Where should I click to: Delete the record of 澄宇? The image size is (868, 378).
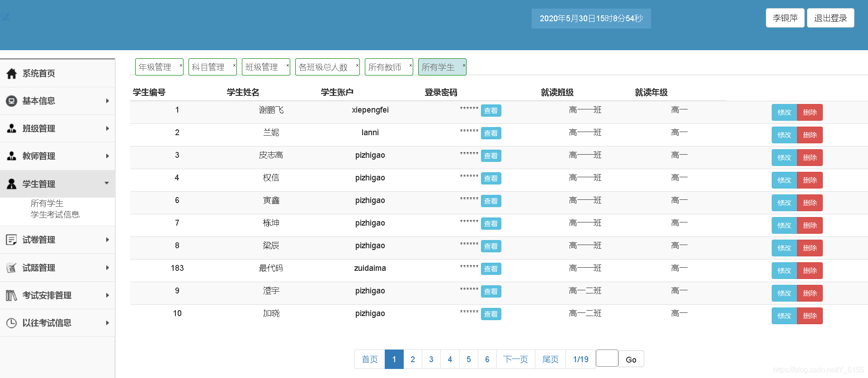tap(810, 293)
